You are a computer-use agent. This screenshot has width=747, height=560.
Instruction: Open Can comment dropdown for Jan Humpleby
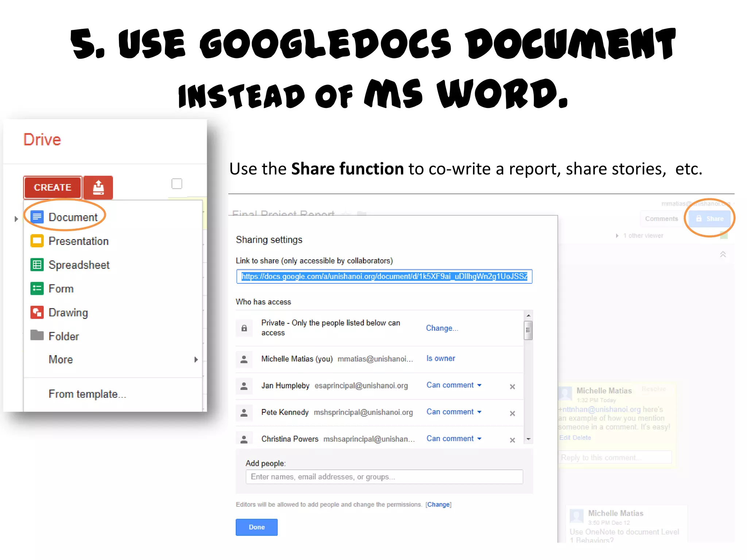(454, 385)
